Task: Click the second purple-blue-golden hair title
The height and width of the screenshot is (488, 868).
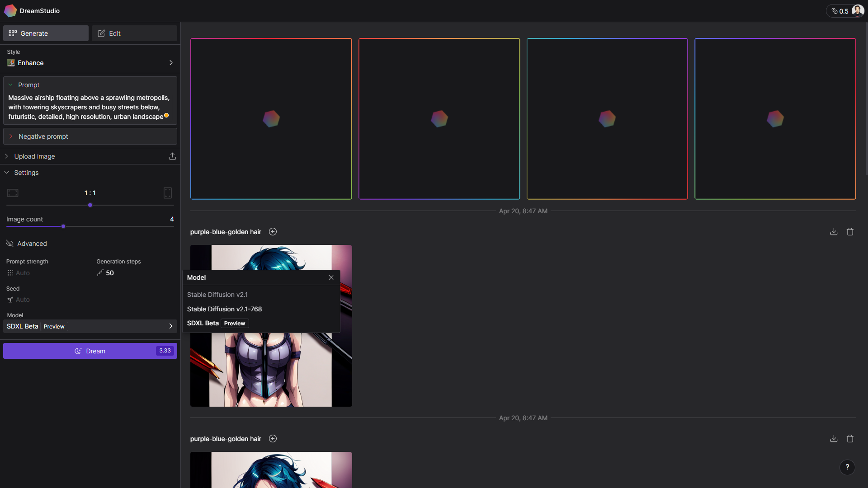Action: point(226,439)
